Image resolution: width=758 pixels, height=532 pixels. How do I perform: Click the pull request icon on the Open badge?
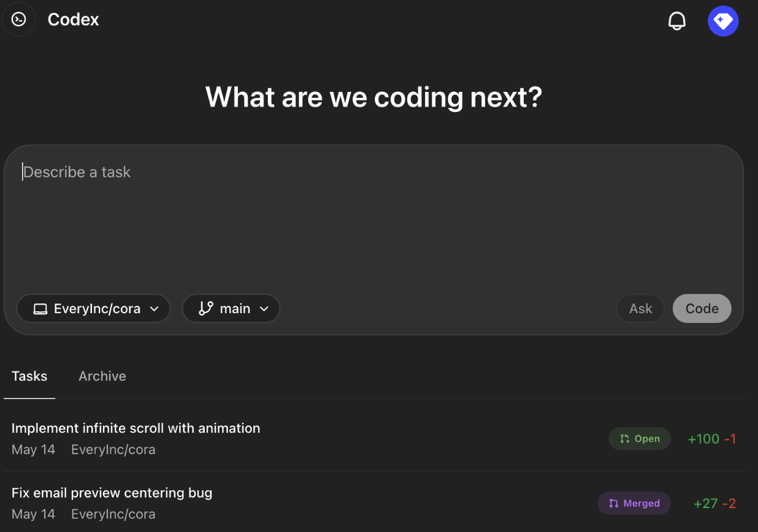pyautogui.click(x=624, y=438)
